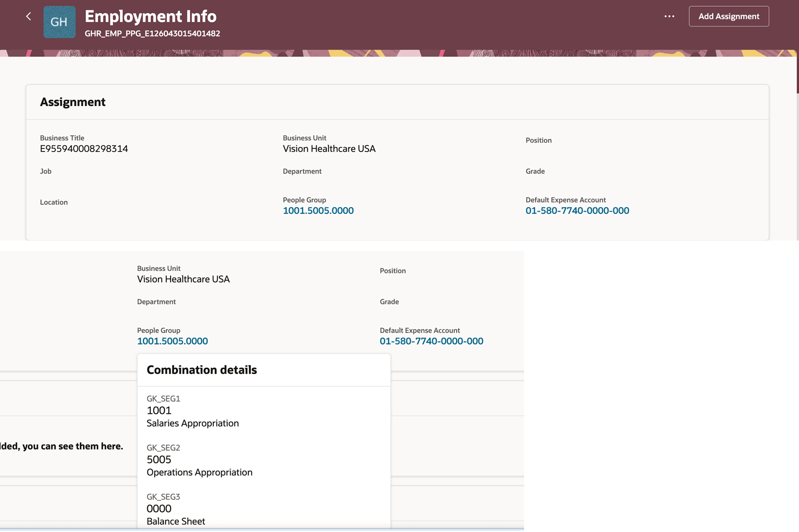
Task: Click the Combination details heading
Action: click(x=201, y=370)
